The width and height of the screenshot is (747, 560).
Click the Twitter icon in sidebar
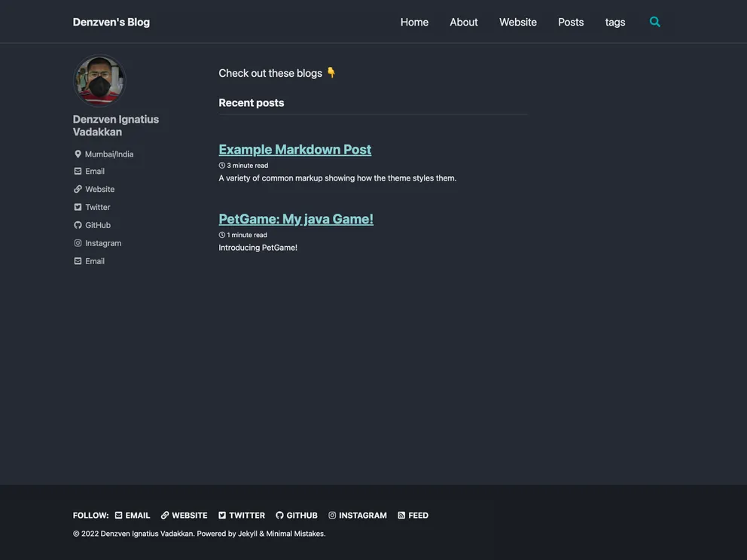click(x=78, y=207)
